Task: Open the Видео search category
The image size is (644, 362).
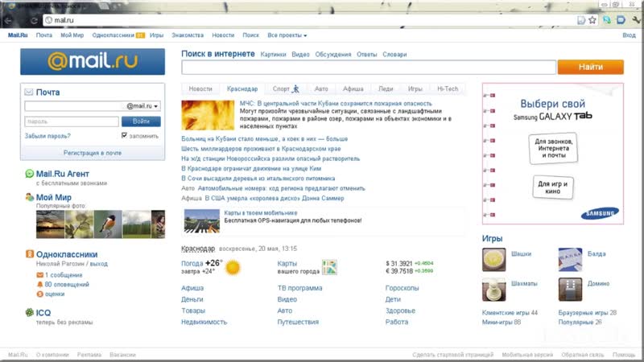Action: [300, 54]
